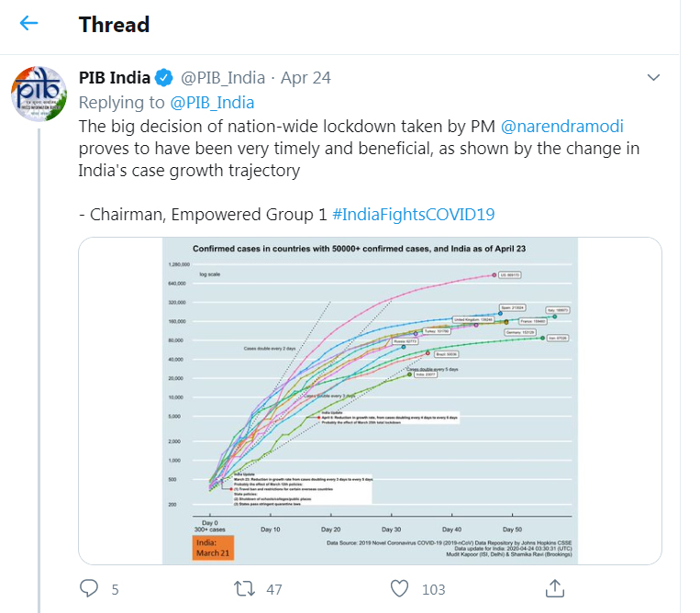
Task: Click the retweet count of 47
Action: point(273,589)
